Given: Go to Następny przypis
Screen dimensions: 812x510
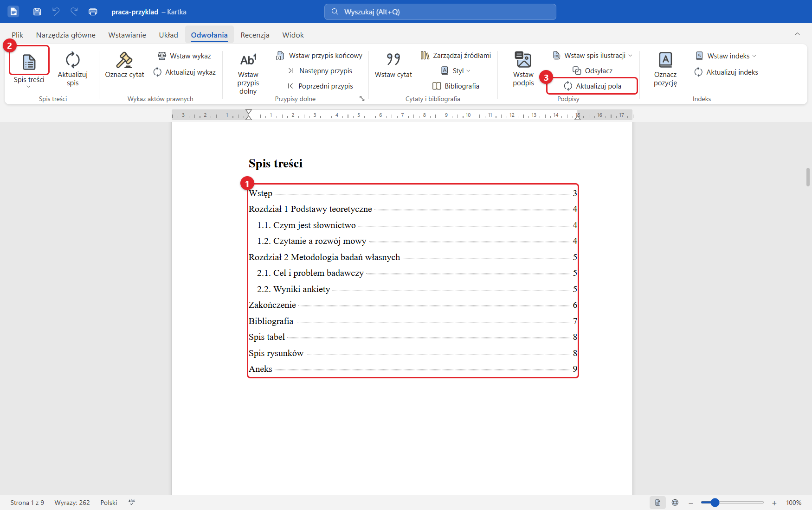Looking at the screenshot, I should (320, 70).
